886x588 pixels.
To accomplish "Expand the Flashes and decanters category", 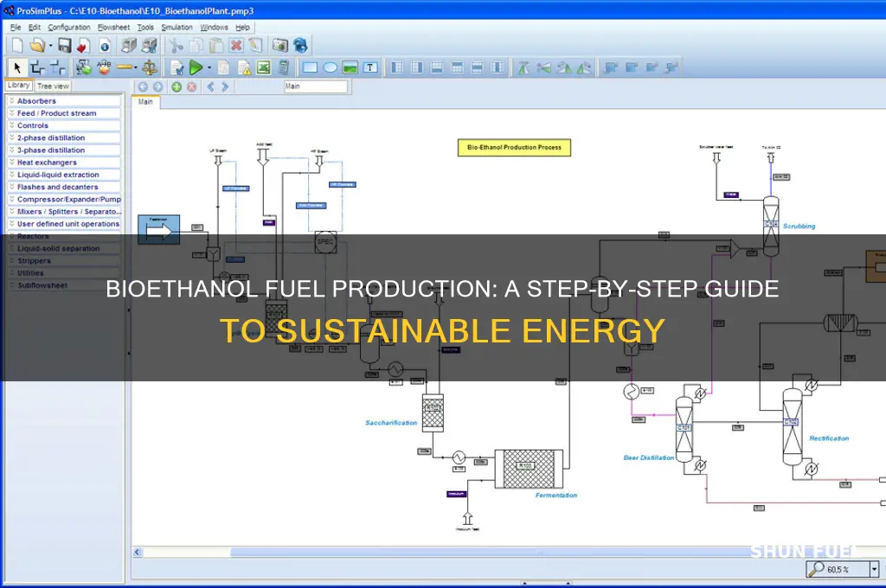I will [64, 187].
